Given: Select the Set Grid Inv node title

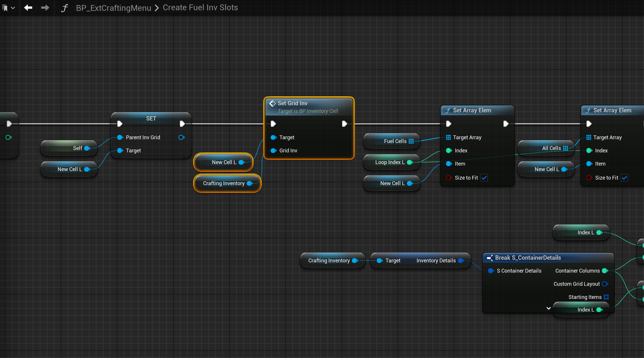Looking at the screenshot, I should (x=292, y=103).
